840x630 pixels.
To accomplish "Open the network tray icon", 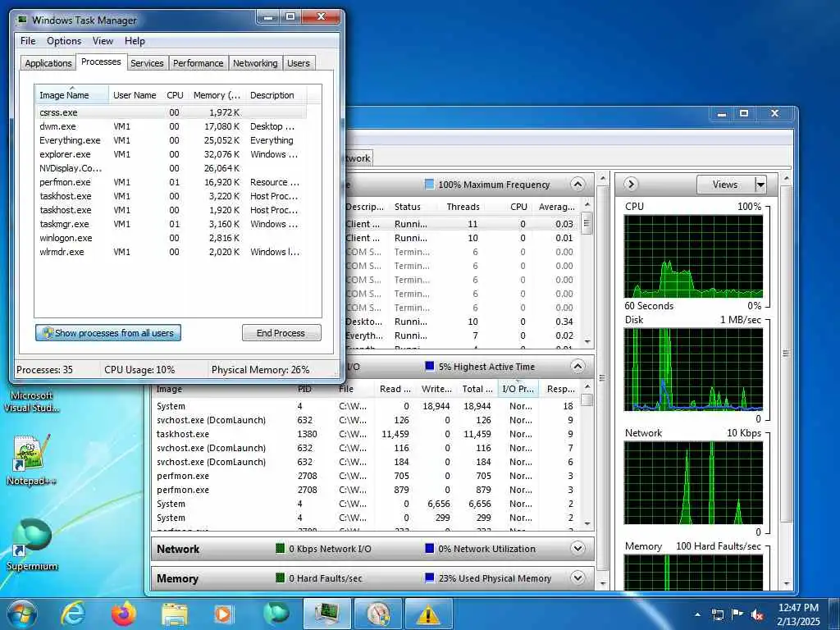I will [x=717, y=614].
